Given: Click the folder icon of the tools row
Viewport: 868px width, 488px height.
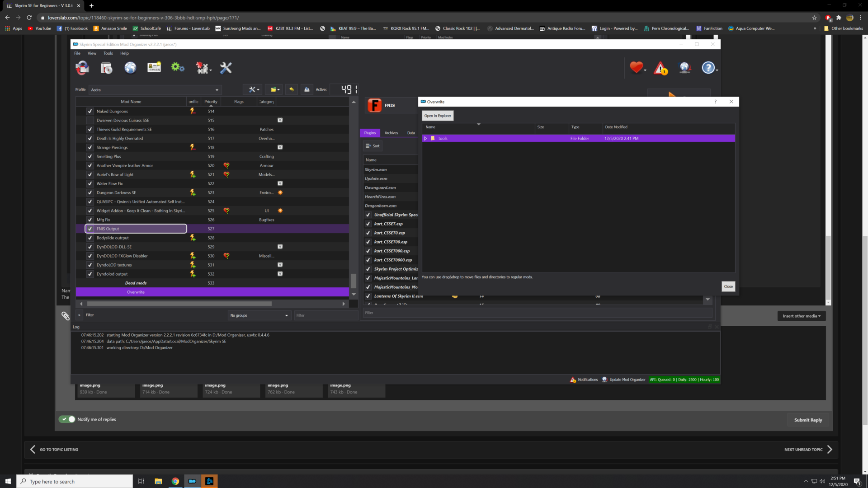Looking at the screenshot, I should tap(433, 138).
